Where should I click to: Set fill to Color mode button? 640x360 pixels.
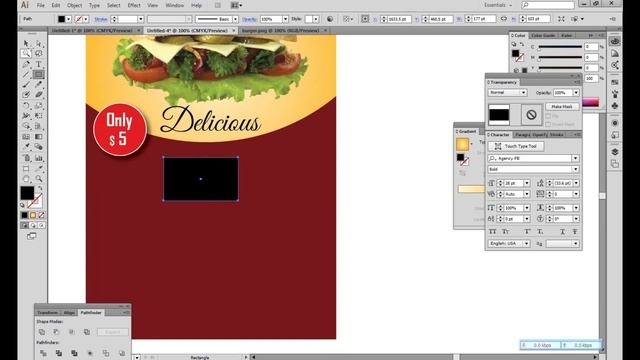[x=24, y=215]
